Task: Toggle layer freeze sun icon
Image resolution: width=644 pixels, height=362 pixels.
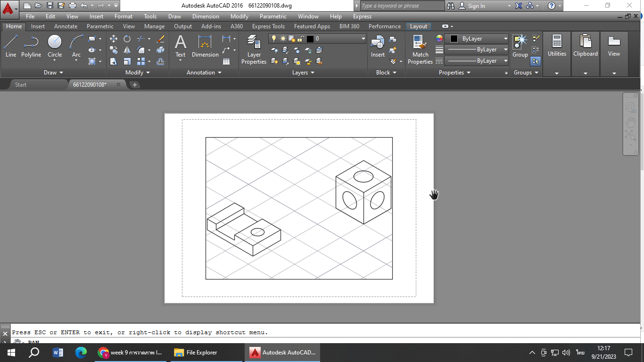Action: 283,39
